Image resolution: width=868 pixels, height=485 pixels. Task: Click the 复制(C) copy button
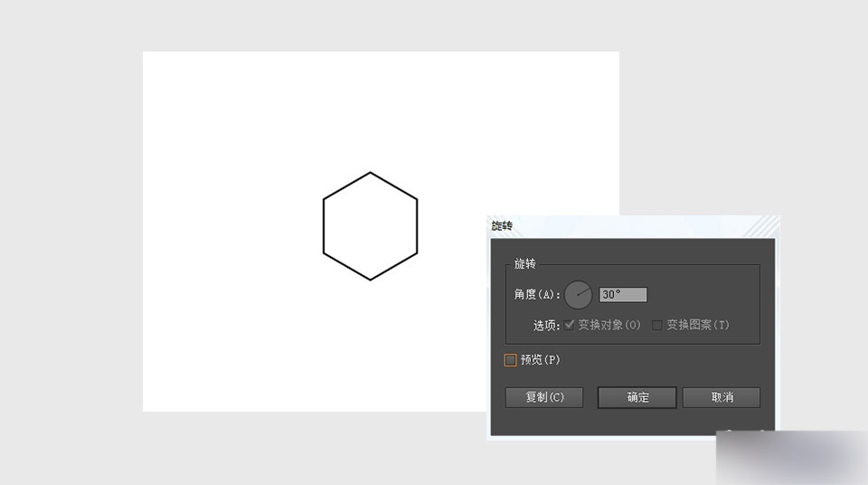pyautogui.click(x=544, y=397)
